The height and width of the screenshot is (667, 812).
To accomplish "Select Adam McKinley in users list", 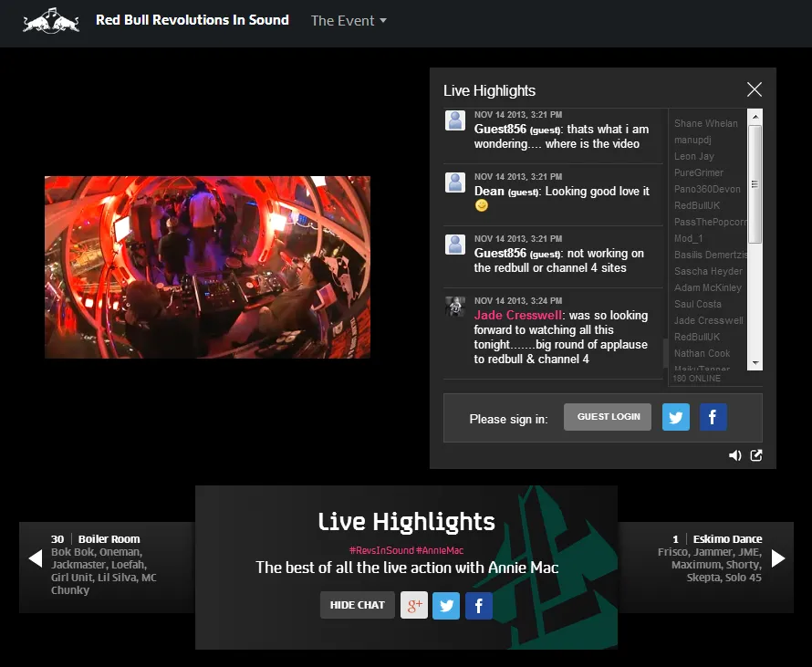I will (x=708, y=287).
